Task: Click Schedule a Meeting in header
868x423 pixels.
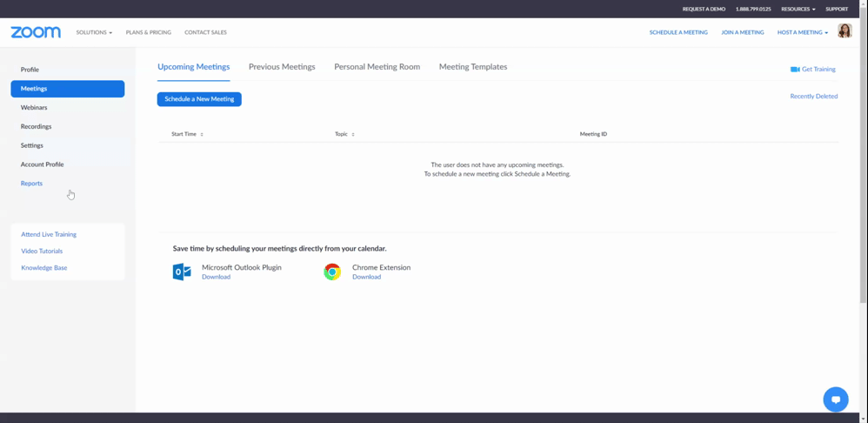Action: click(x=678, y=32)
